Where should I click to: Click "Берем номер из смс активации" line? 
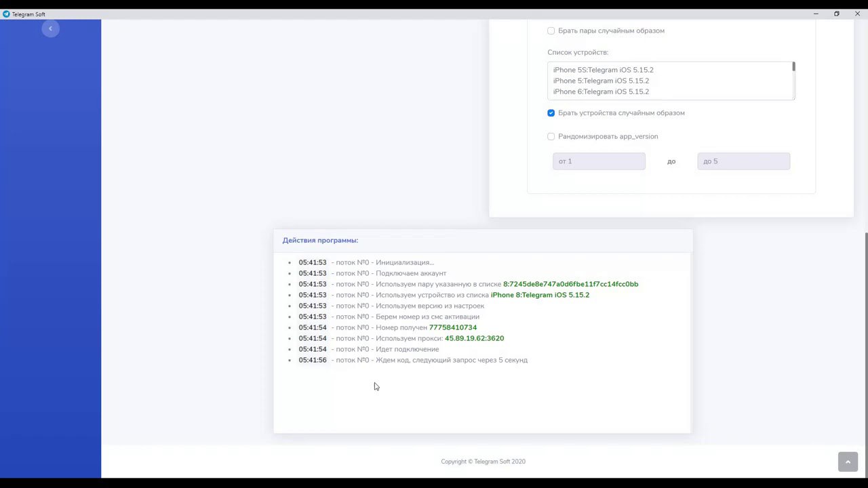(389, 317)
